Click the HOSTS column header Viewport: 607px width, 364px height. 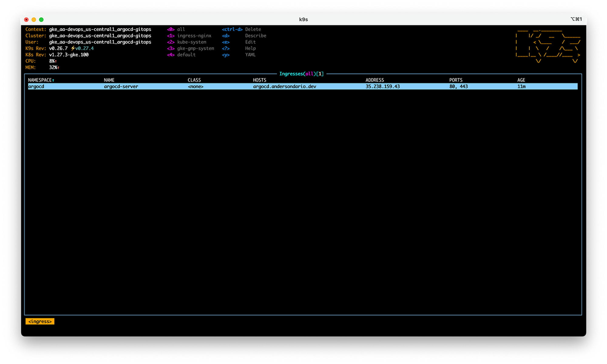259,80
